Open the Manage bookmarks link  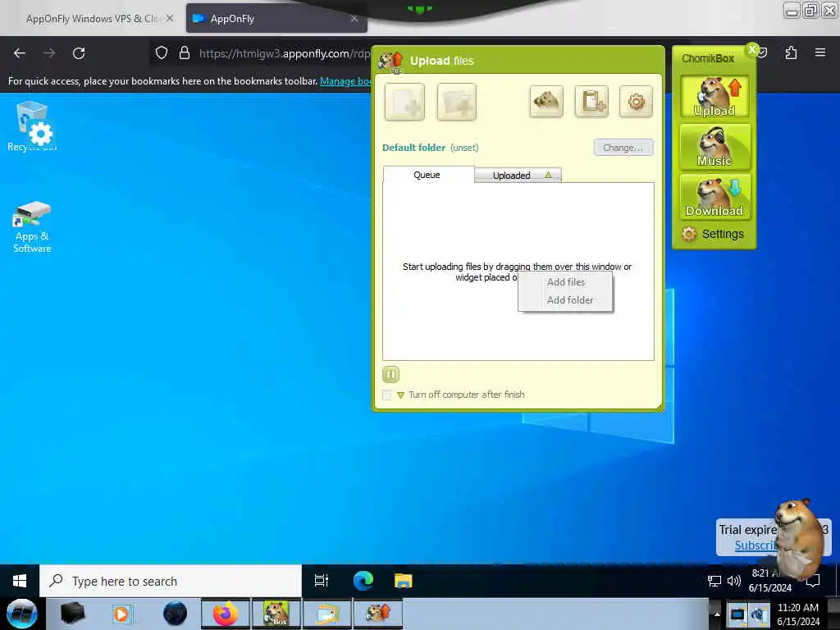pos(345,81)
